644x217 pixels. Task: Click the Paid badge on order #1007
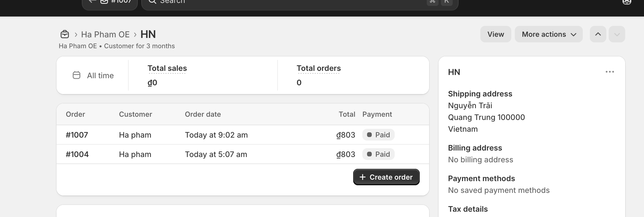(x=378, y=135)
